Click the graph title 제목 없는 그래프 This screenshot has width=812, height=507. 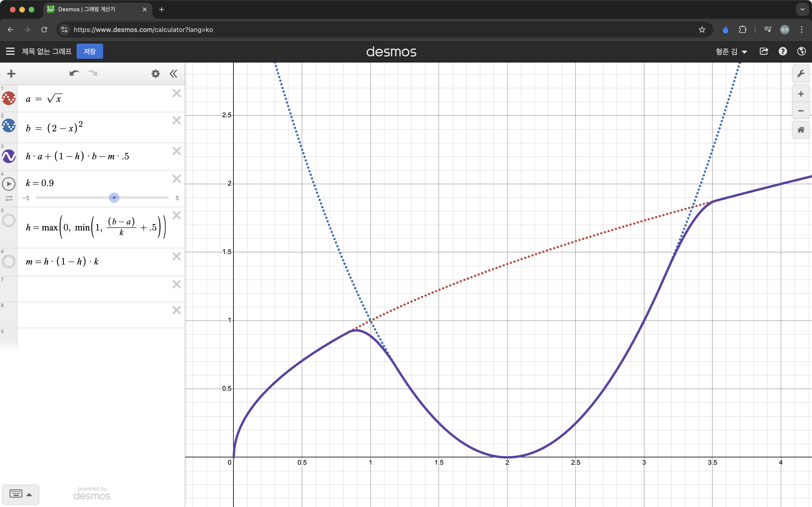[47, 51]
